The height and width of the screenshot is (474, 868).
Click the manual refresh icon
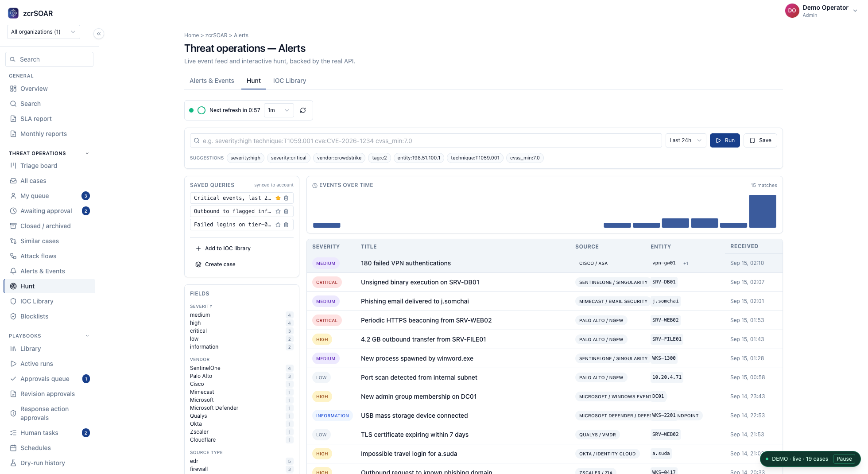(x=303, y=110)
